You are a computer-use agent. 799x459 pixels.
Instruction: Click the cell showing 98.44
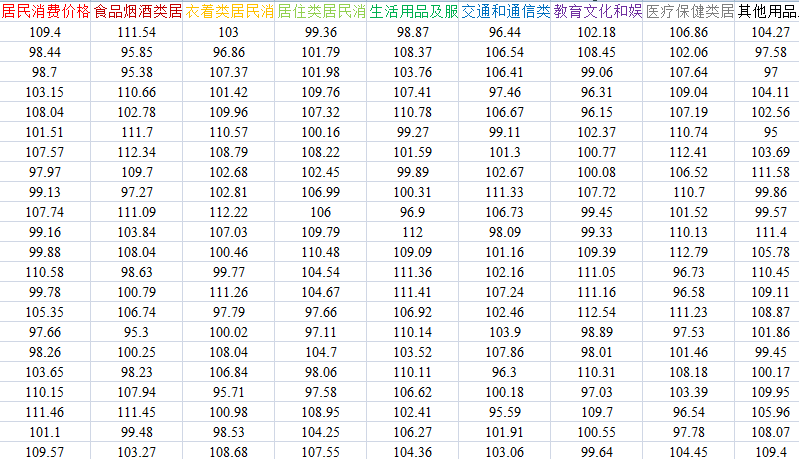pos(45,52)
